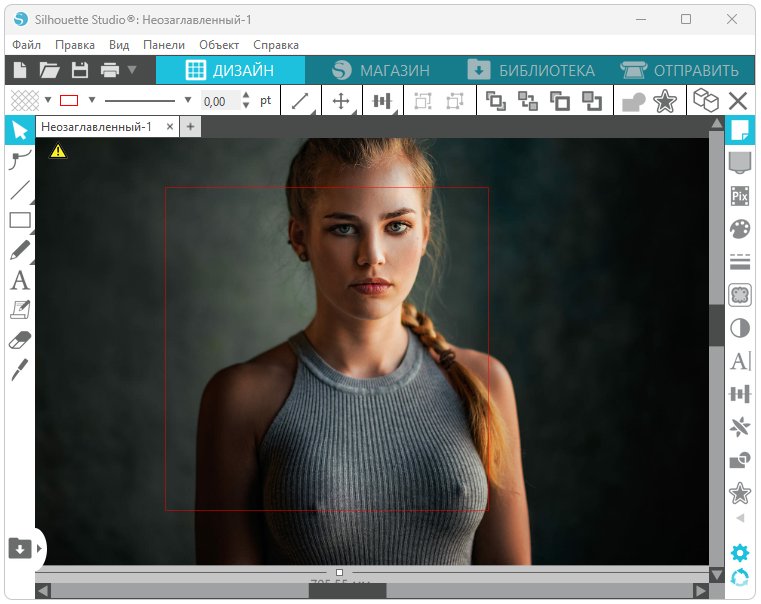
Task: Open the line style dropdown
Action: tap(187, 100)
